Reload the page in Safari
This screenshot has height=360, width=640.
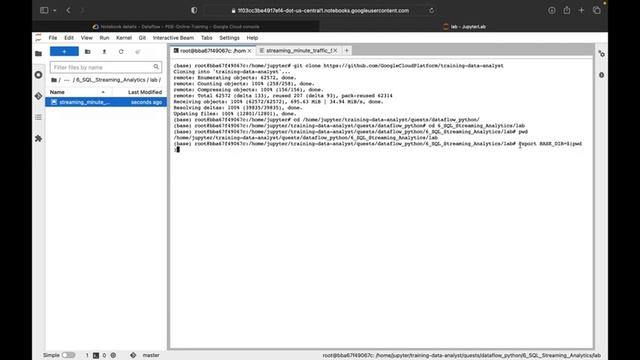(431, 11)
